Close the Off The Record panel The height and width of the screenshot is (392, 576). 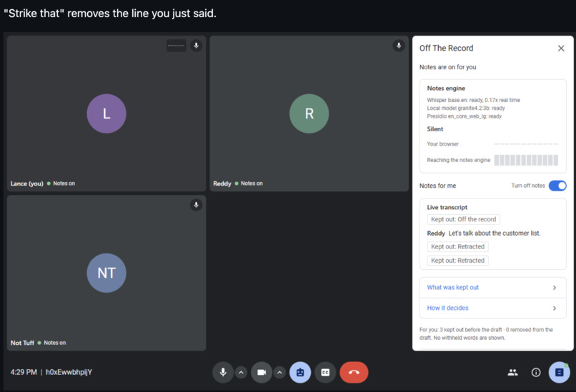click(561, 48)
